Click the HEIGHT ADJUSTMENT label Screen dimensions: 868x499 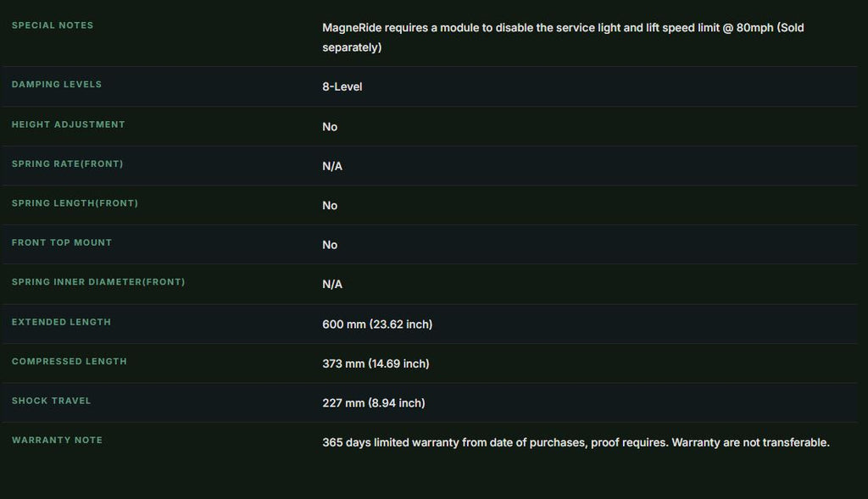68,125
